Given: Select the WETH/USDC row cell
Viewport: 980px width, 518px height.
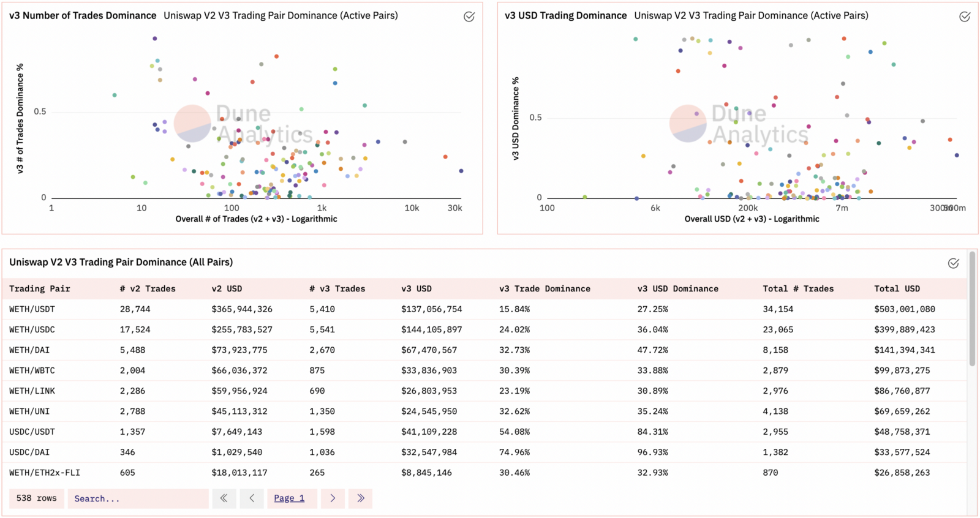Looking at the screenshot, I should click(32, 329).
